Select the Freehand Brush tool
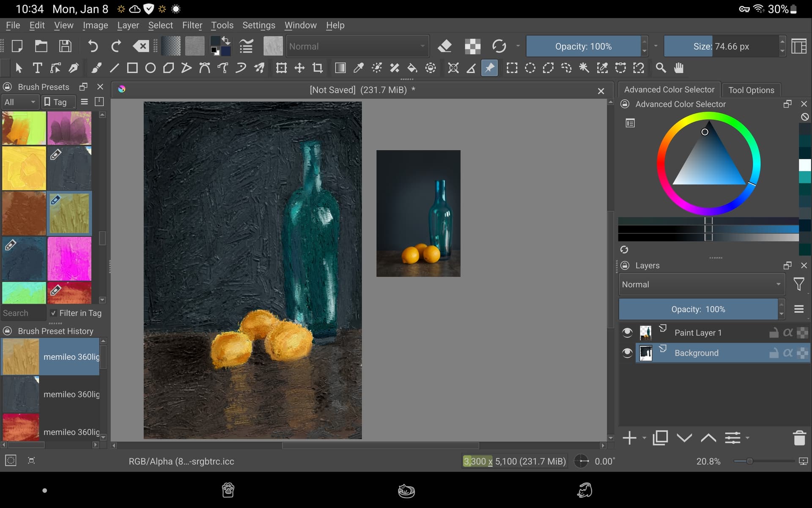Image resolution: width=812 pixels, height=508 pixels. [x=96, y=68]
